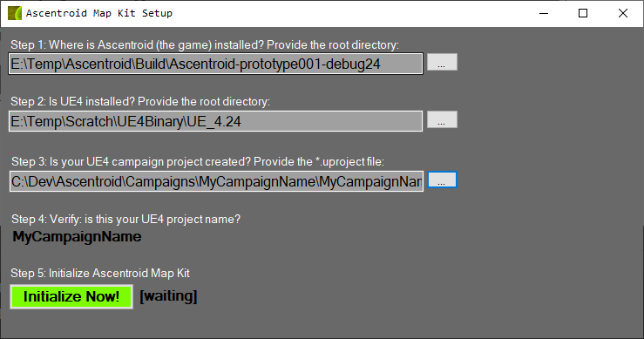Maximize the Map Kit Setup window
The image size is (644, 339).
tap(583, 14)
